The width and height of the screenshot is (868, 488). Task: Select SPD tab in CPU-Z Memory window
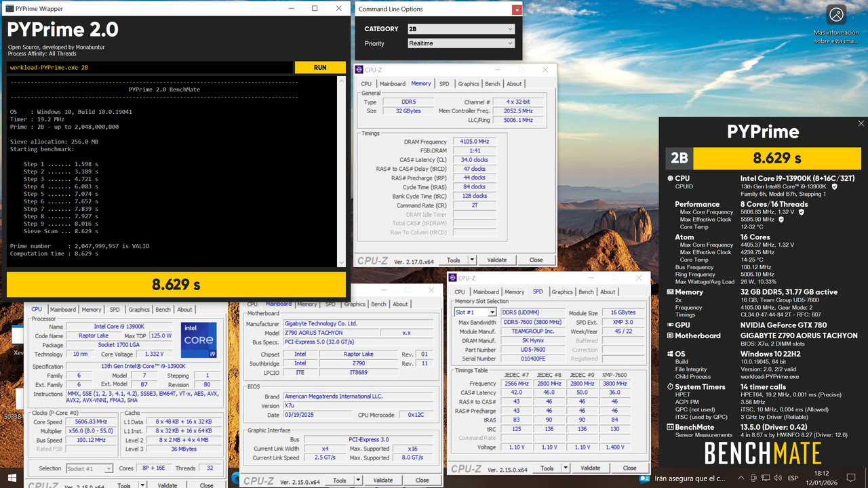point(444,84)
